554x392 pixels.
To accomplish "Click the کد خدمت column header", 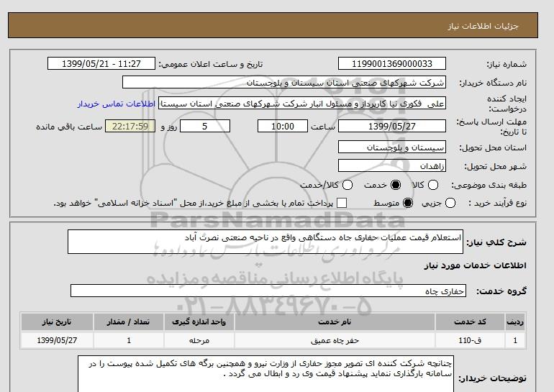I will [x=470, y=322].
